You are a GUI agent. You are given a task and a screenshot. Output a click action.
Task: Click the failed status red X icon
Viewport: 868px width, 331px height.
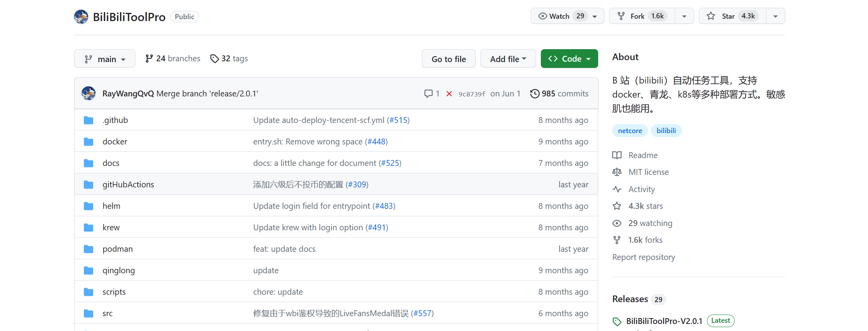pos(449,94)
